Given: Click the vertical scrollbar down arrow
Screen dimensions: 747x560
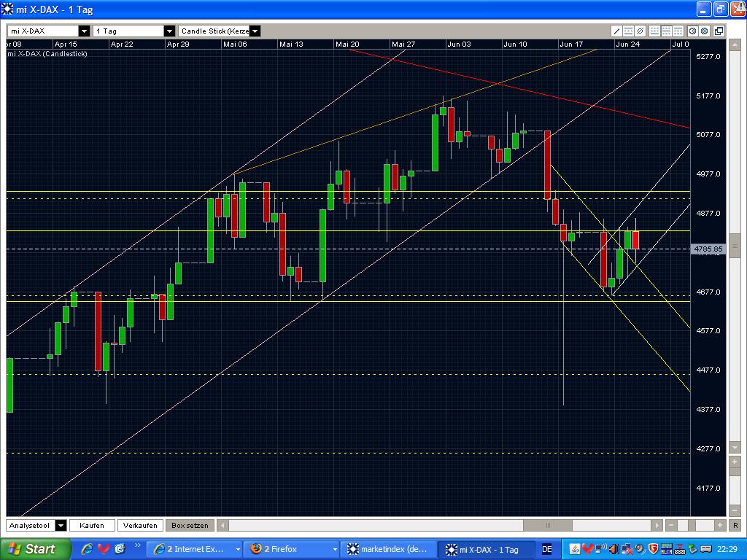Looking at the screenshot, I should click(x=734, y=448).
